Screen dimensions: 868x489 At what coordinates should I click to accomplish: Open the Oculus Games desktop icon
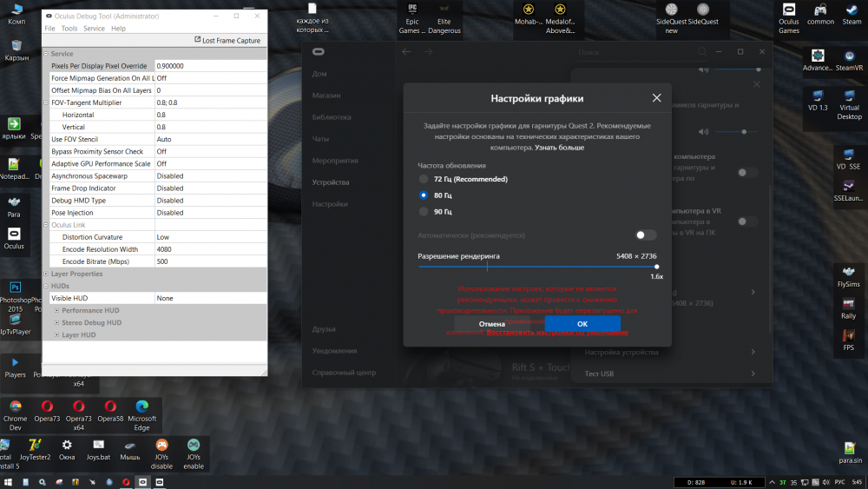[789, 18]
